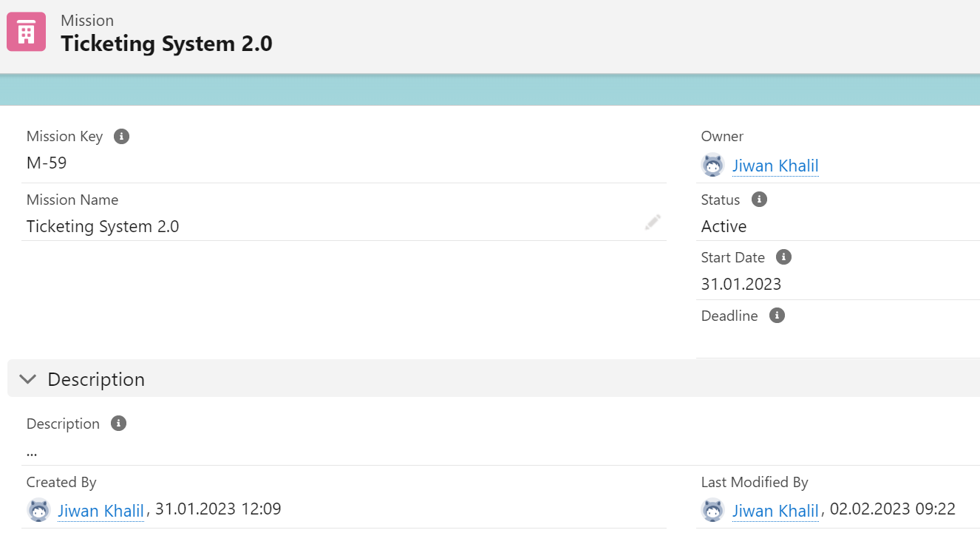
Task: Click Owner avatar icon for Jiwan Khalil
Action: pyautogui.click(x=712, y=166)
